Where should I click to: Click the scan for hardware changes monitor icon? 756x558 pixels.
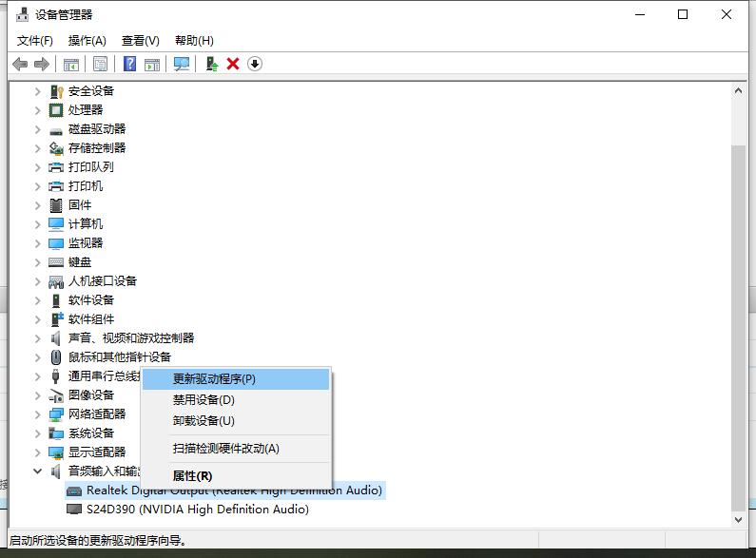(x=182, y=64)
